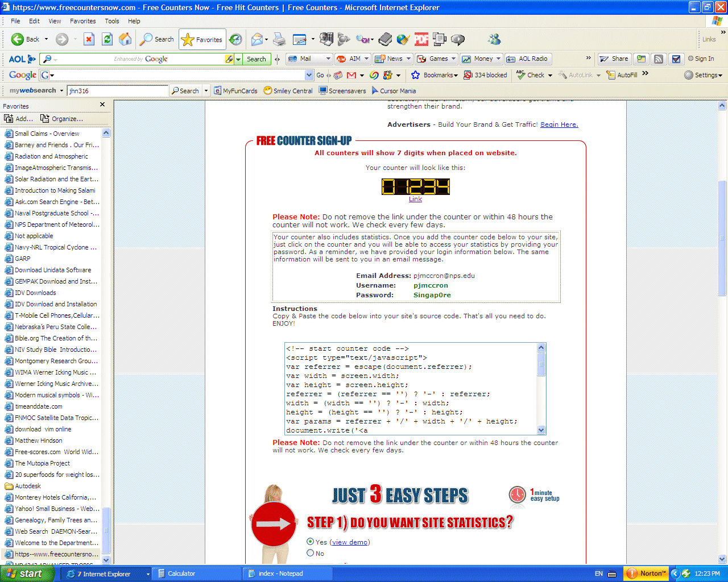
Task: Select the No radio button for statistics
Action: click(310, 553)
